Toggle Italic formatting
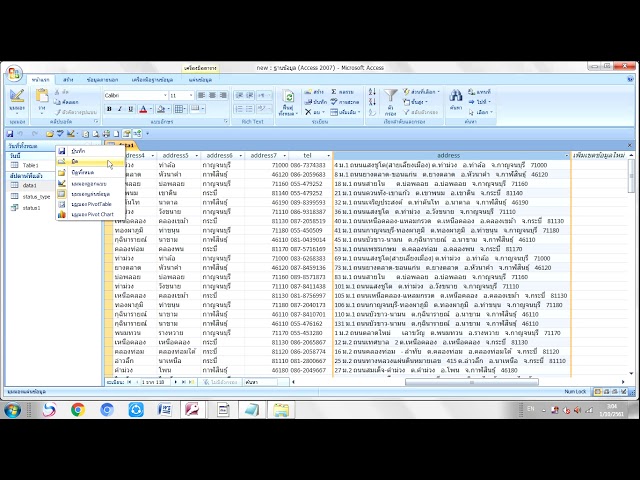This screenshot has height=480, width=640. pos(120,109)
